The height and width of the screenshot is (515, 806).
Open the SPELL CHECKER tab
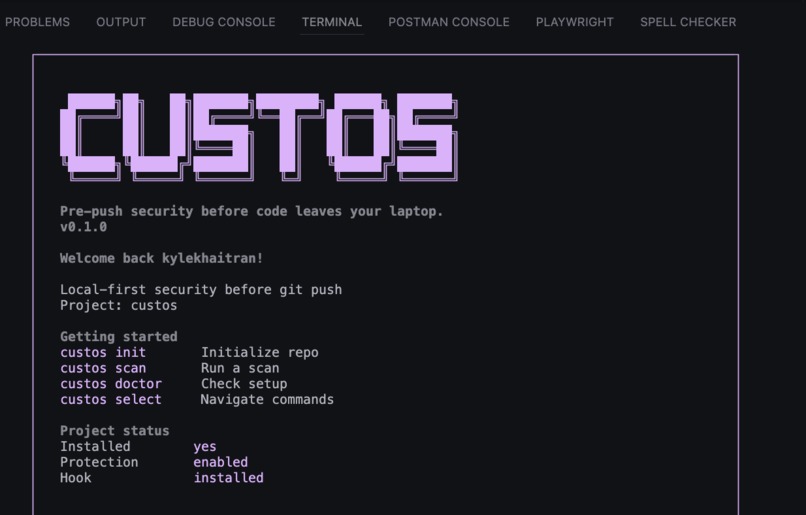tap(688, 22)
